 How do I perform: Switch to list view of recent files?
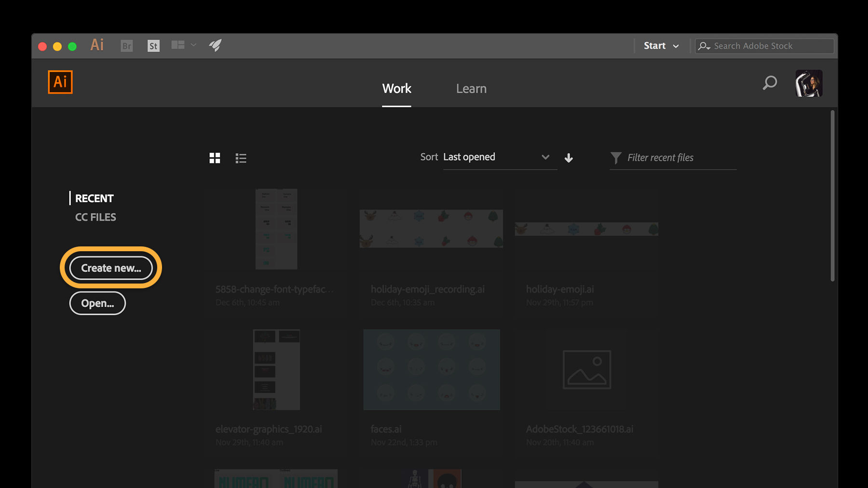click(241, 158)
